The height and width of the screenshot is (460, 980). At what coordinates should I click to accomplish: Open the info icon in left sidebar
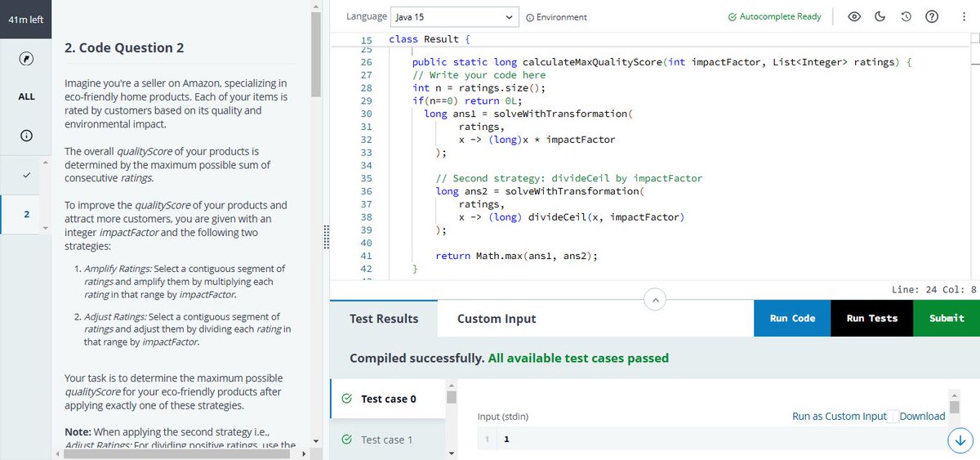(26, 136)
